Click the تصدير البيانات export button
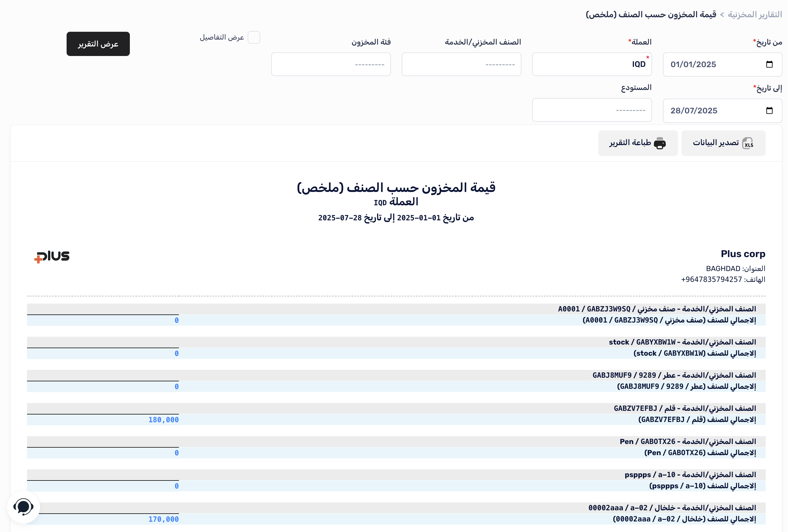This screenshot has width=788, height=532. click(x=723, y=143)
